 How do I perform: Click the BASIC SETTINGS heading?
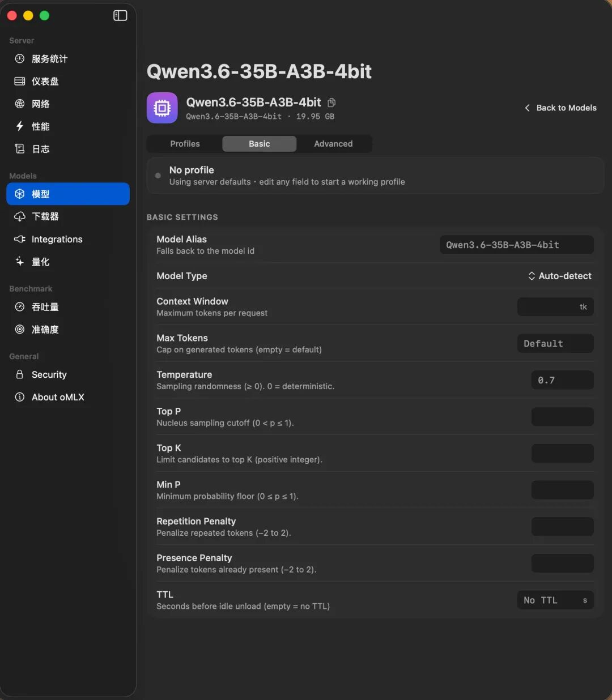(182, 217)
